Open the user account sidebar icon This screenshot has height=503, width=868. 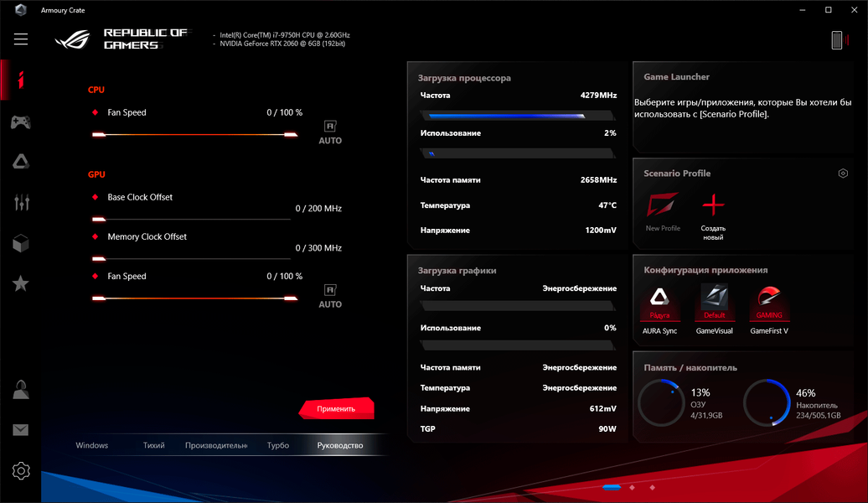point(20,390)
